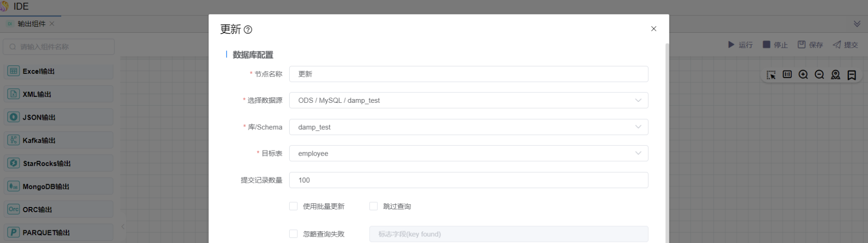Select the Excel输出 component icon
The height and width of the screenshot is (243, 868).
pyautogui.click(x=14, y=71)
